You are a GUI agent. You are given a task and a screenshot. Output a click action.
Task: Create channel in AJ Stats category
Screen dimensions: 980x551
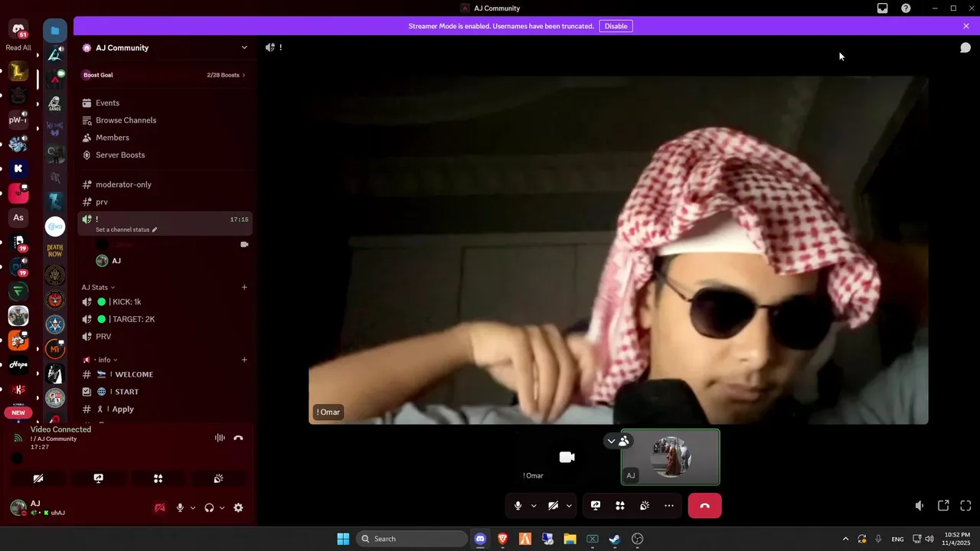coord(244,288)
